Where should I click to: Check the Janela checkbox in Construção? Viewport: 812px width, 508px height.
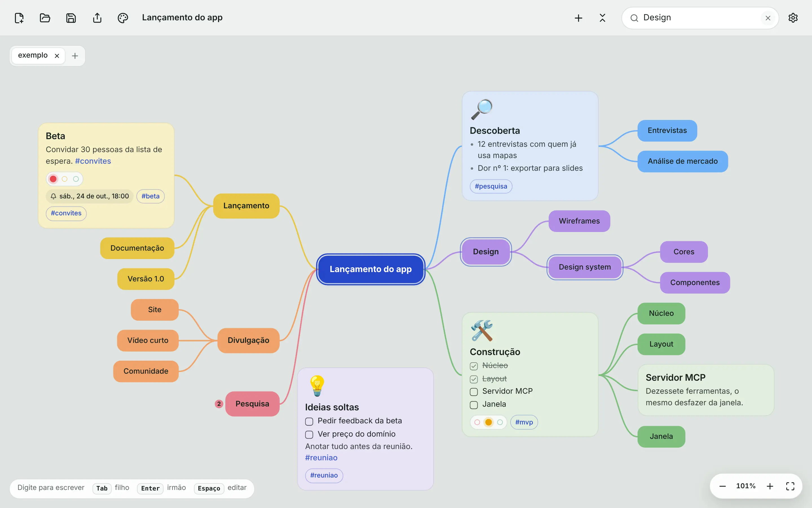(x=474, y=405)
